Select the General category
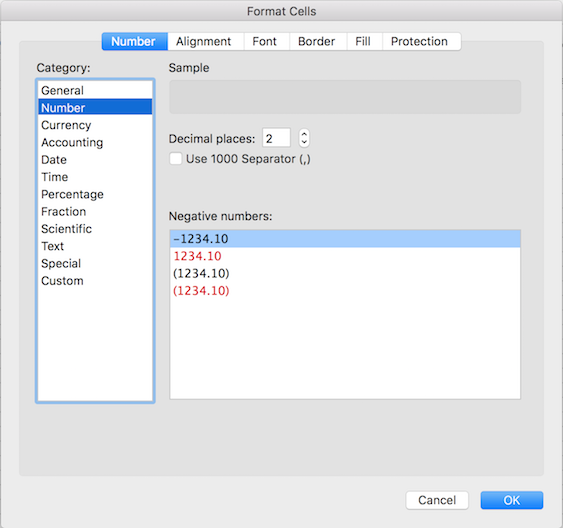Image resolution: width=563 pixels, height=528 pixels. (x=95, y=90)
